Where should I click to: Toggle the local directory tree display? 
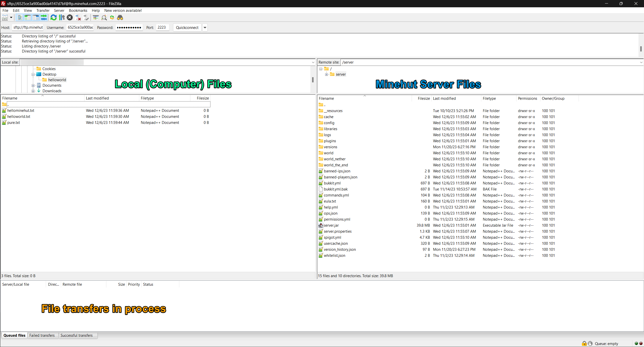click(28, 18)
